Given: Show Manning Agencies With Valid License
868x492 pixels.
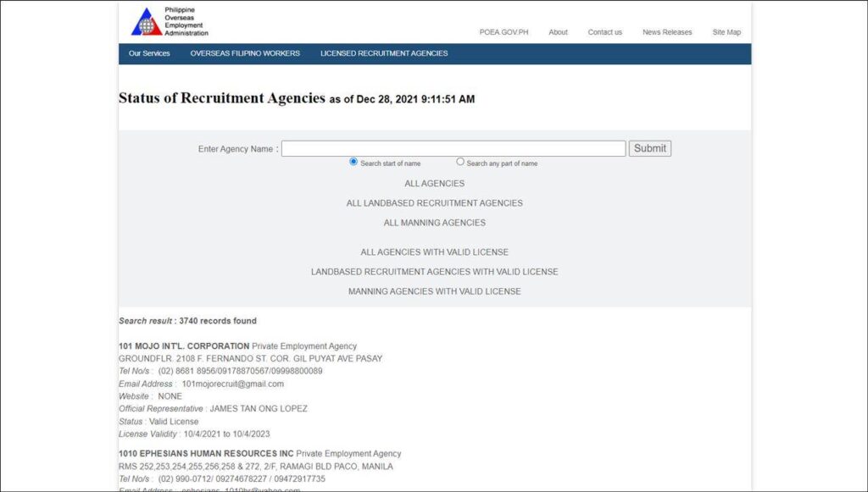Looking at the screenshot, I should point(435,291).
